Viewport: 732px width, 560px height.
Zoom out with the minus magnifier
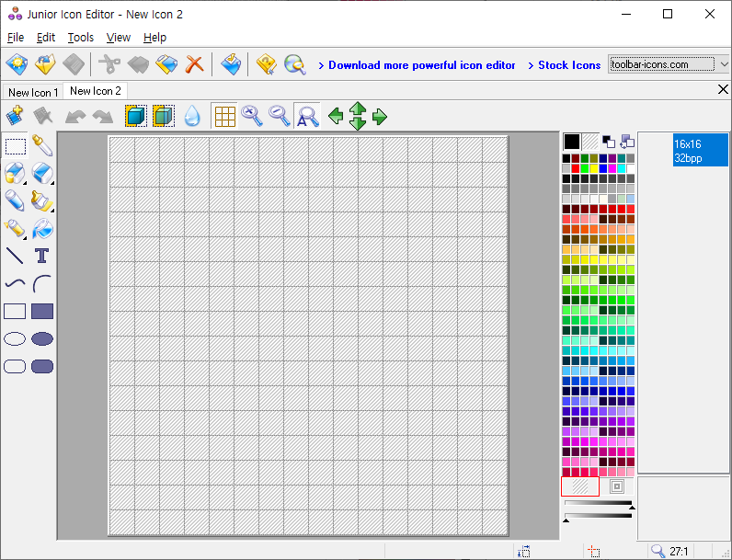pos(280,116)
